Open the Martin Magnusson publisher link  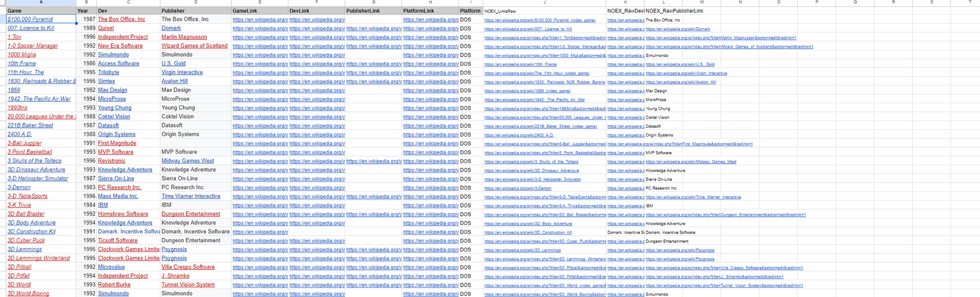184,37
